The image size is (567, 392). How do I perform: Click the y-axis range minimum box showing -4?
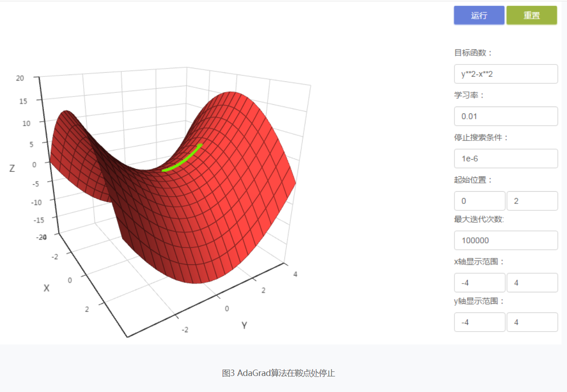tap(479, 322)
